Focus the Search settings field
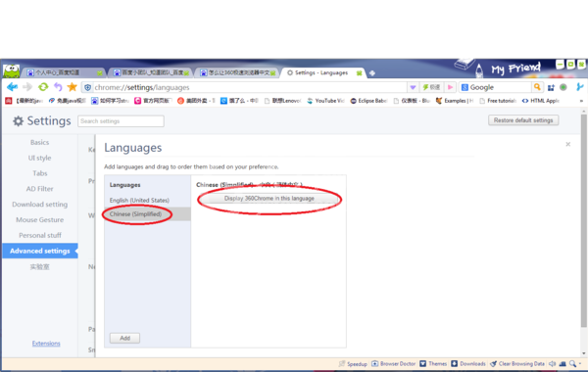 [121, 121]
